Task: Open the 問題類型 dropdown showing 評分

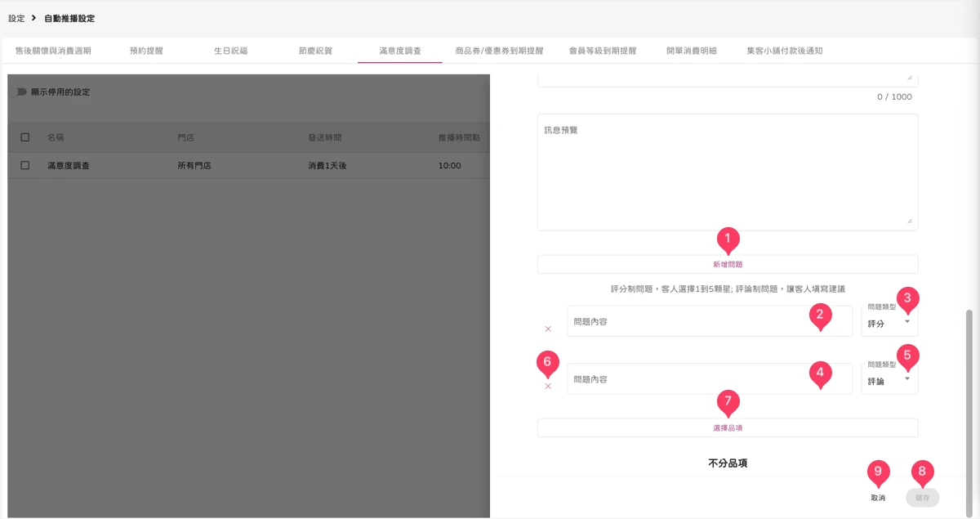Action: [889, 320]
